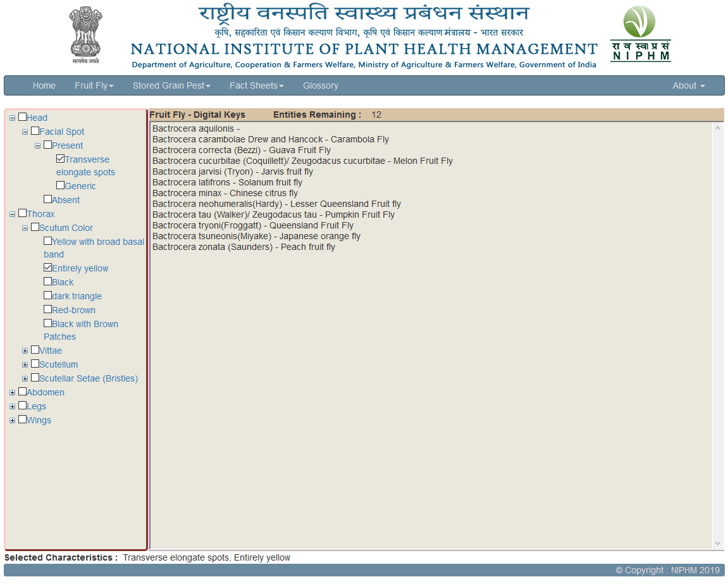
Task: Open the Stored Grain Pest dropdown
Action: tap(171, 85)
